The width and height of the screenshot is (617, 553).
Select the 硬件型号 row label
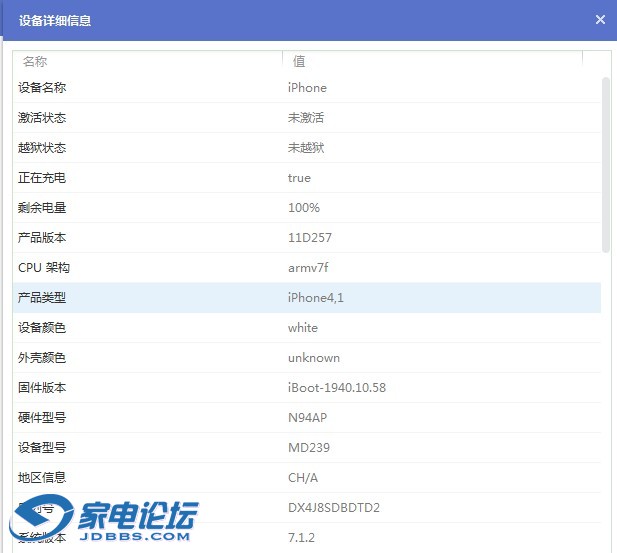(x=42, y=417)
